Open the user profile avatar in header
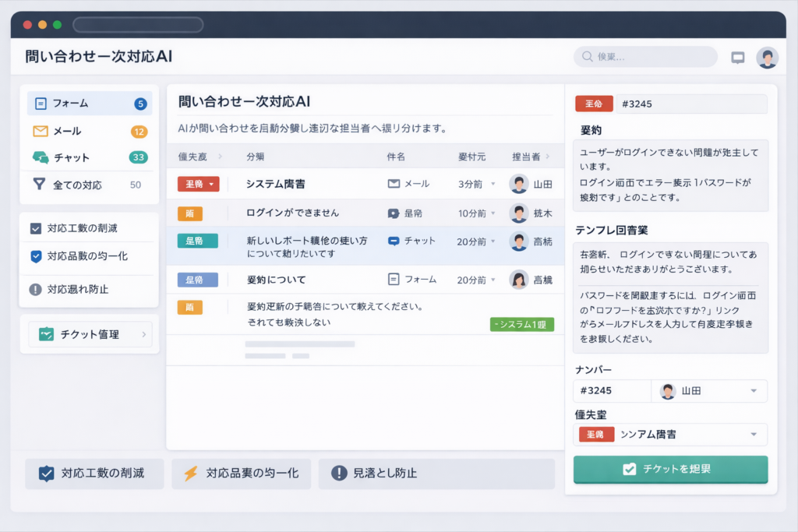Viewport: 798px width, 532px height. (767, 58)
